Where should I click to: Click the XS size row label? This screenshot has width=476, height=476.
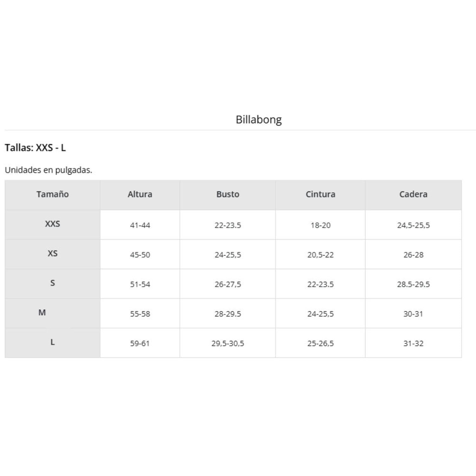click(x=53, y=253)
